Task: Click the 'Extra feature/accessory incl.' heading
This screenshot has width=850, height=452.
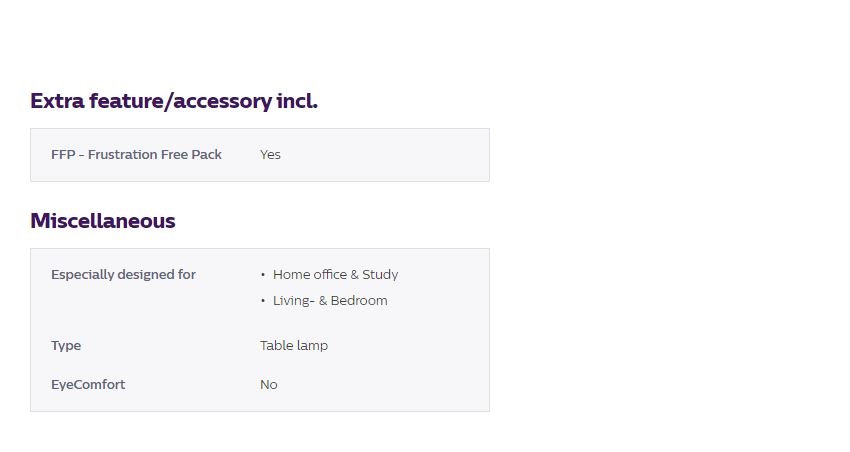Action: [x=174, y=101]
